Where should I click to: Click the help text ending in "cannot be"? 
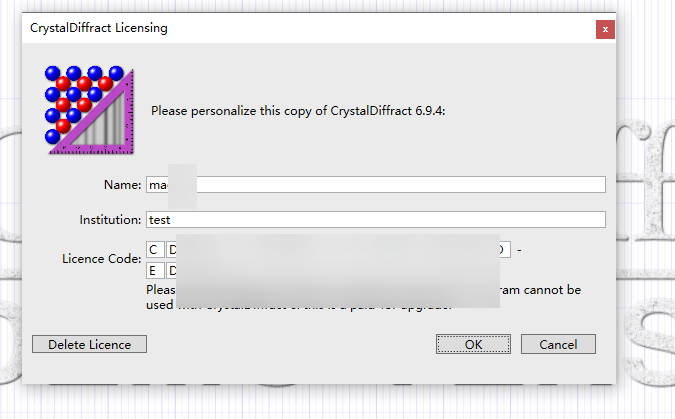540,290
